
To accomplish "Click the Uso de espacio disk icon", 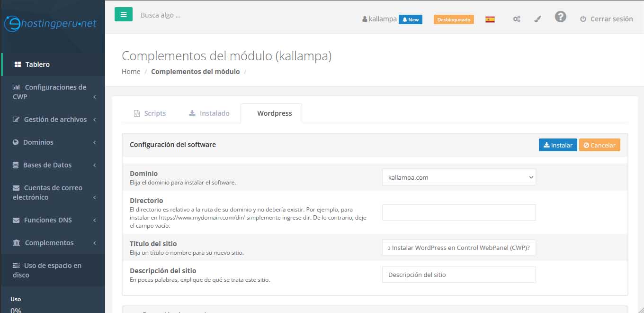I will [16, 266].
